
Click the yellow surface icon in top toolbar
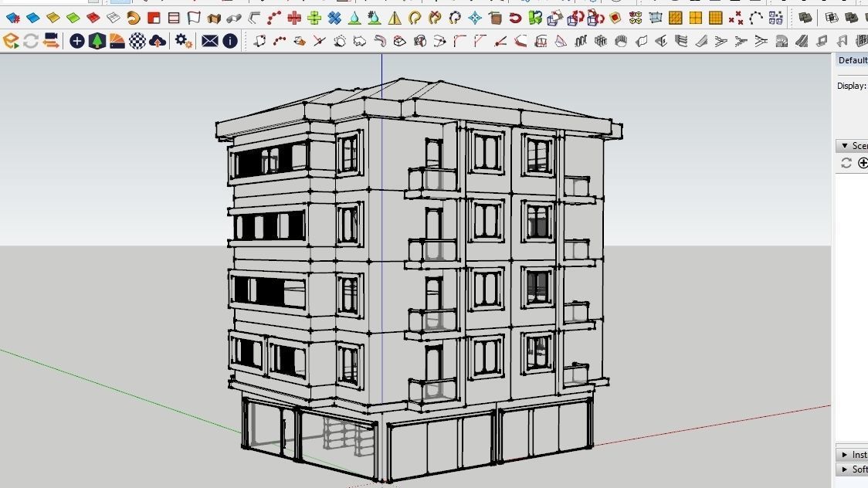tap(53, 19)
